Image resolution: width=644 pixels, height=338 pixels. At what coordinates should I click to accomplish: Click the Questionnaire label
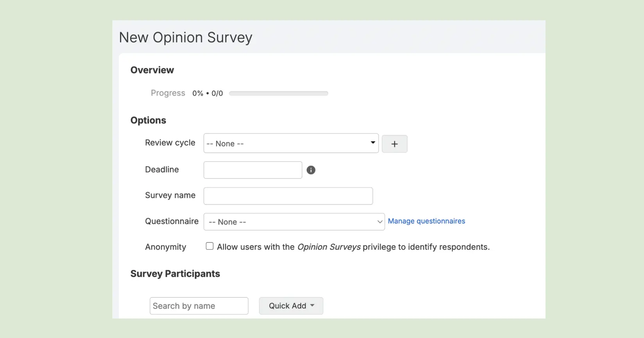(172, 221)
